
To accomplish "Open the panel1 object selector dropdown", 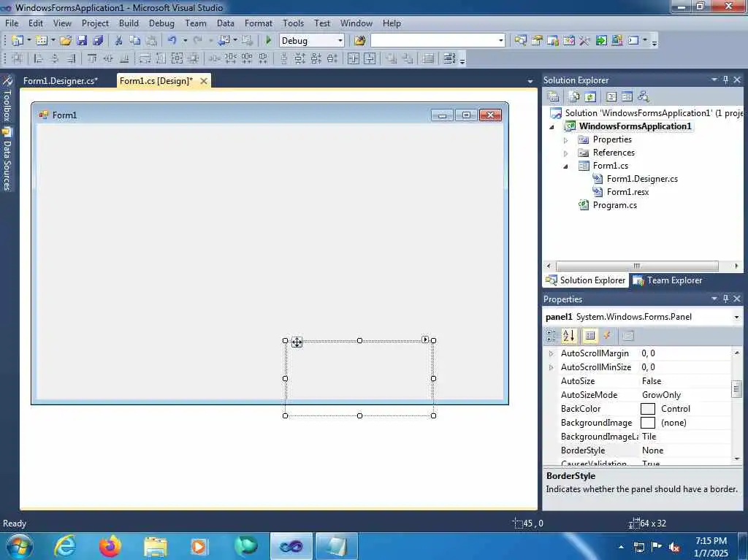I will 736,317.
